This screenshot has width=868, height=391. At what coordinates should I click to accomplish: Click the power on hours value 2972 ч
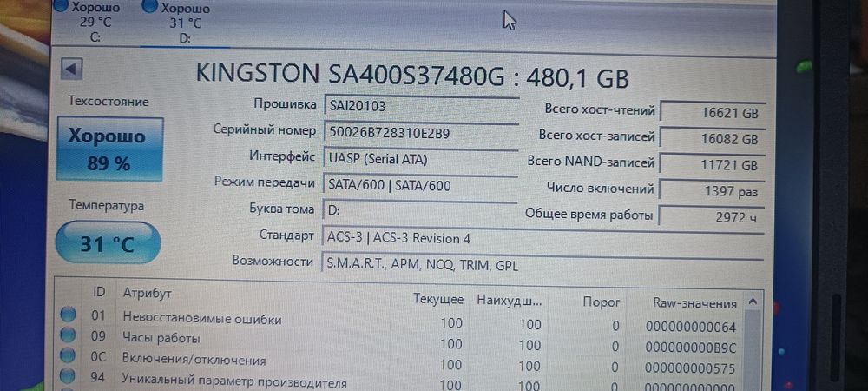pyautogui.click(x=713, y=217)
